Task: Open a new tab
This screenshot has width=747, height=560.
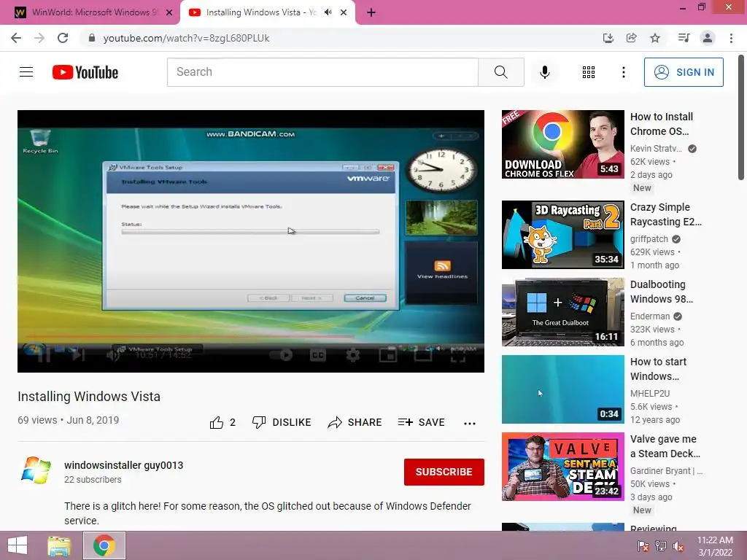Action: coord(371,12)
